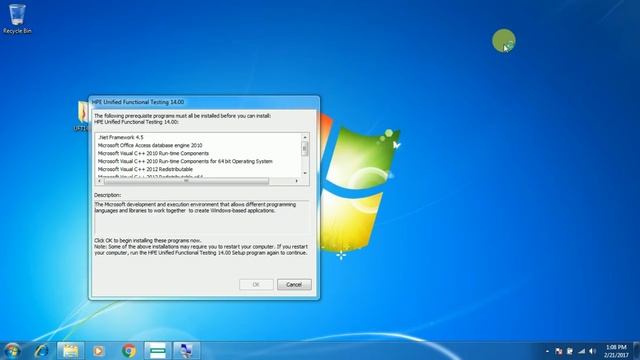Click the horizontal scrollbar thumb in prerequisites list
The height and width of the screenshot is (360, 640).
(x=187, y=181)
